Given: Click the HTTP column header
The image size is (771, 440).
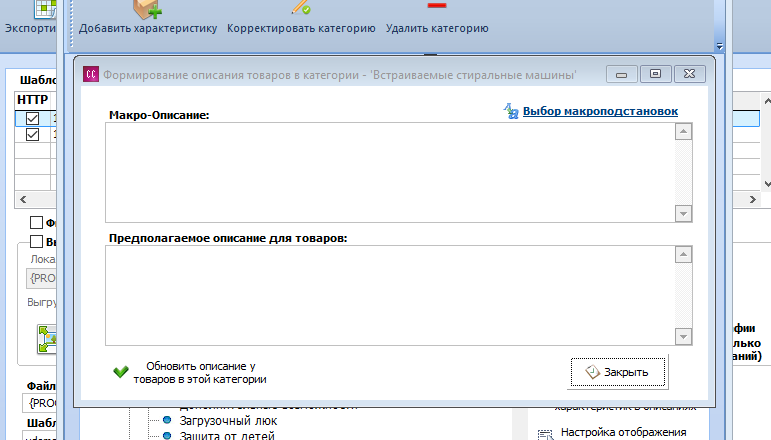Looking at the screenshot, I should click(32, 100).
